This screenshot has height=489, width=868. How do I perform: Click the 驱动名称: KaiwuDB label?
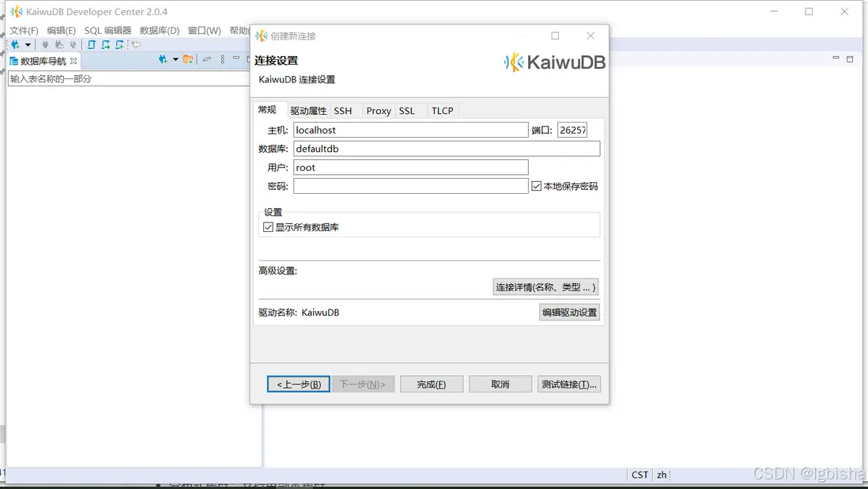299,313
